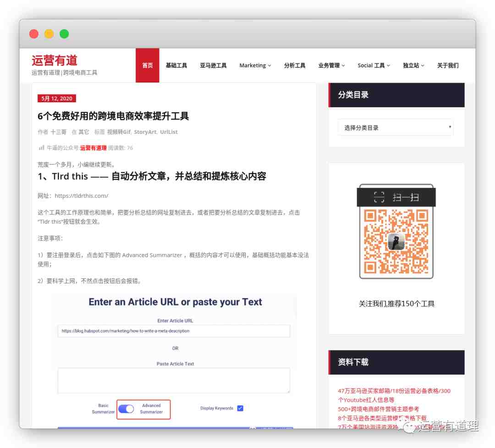Click the read-count bar chart icon
Image resolution: width=495 pixels, height=448 pixels.
[x=41, y=148]
